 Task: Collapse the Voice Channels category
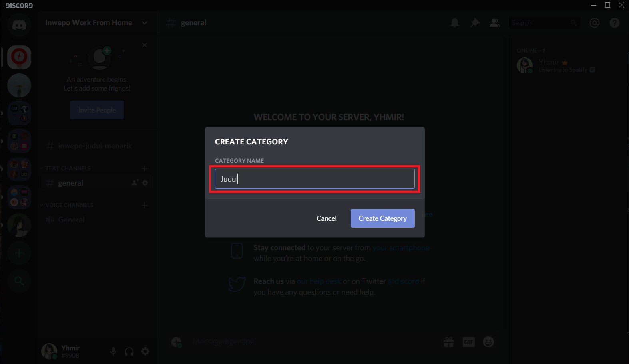click(x=69, y=205)
